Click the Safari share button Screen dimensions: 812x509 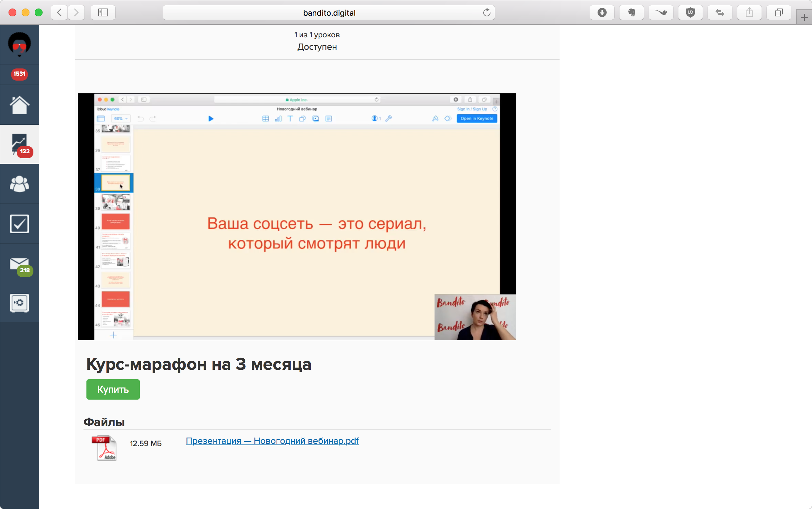[x=749, y=13]
